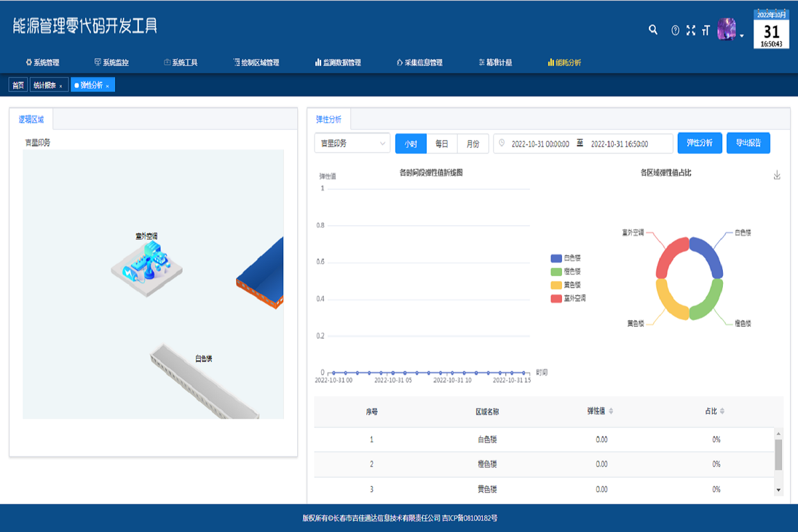
Task: Open the 吉星印务 area dropdown
Action: tap(352, 142)
